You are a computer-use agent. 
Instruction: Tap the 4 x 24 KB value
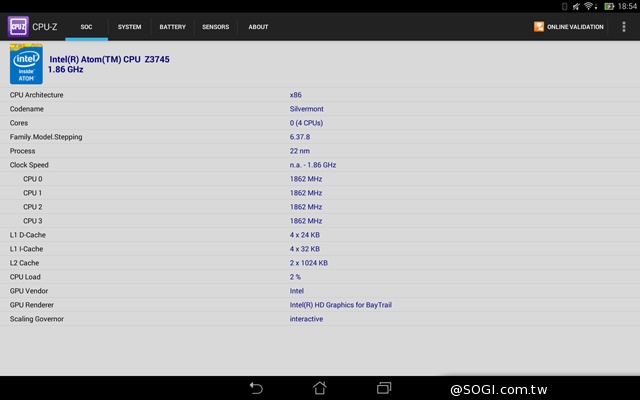[x=304, y=235]
